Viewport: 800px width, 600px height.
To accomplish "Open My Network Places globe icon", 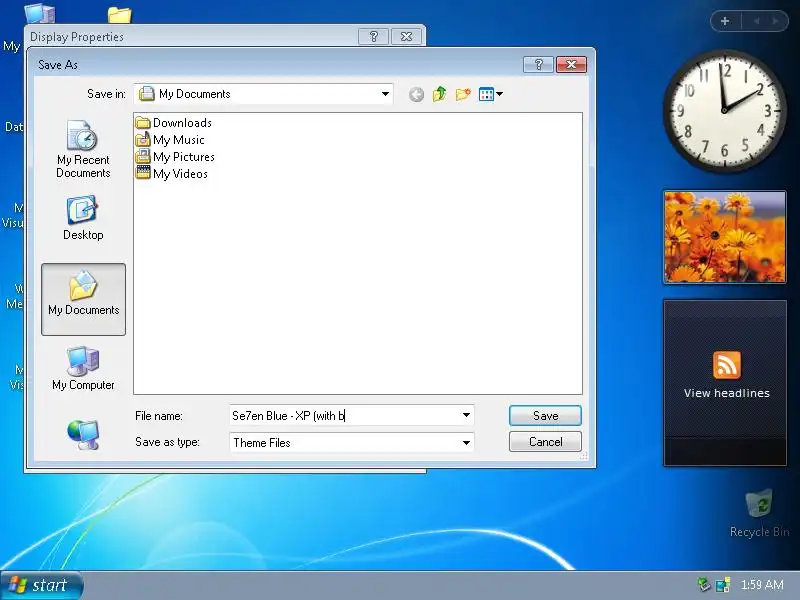I will coord(83,434).
